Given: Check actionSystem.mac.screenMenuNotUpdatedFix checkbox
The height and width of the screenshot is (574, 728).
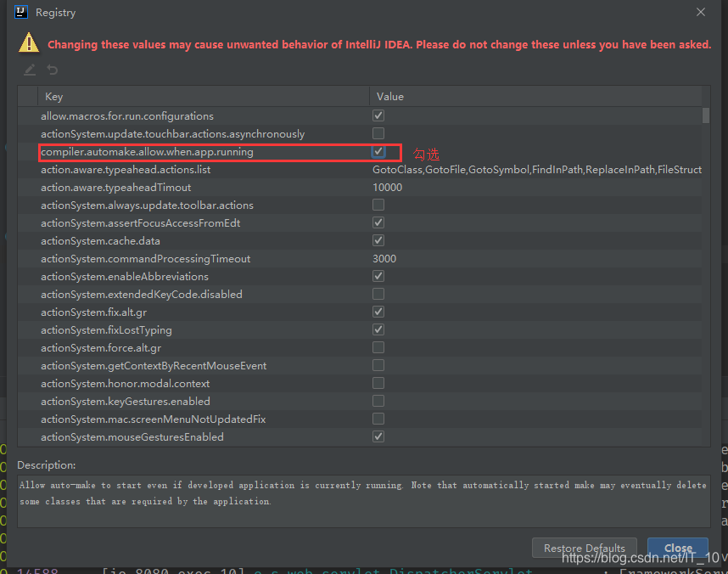Looking at the screenshot, I should [x=378, y=419].
